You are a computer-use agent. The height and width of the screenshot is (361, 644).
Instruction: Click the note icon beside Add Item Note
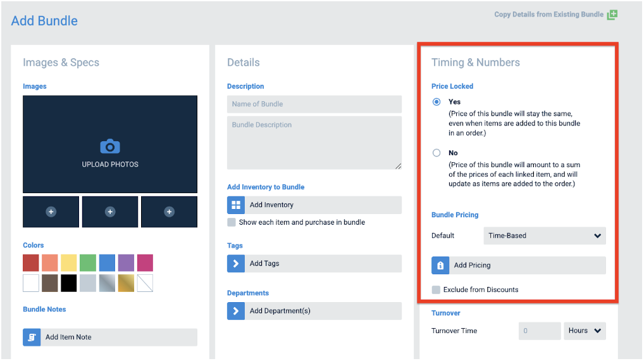pyautogui.click(x=32, y=337)
